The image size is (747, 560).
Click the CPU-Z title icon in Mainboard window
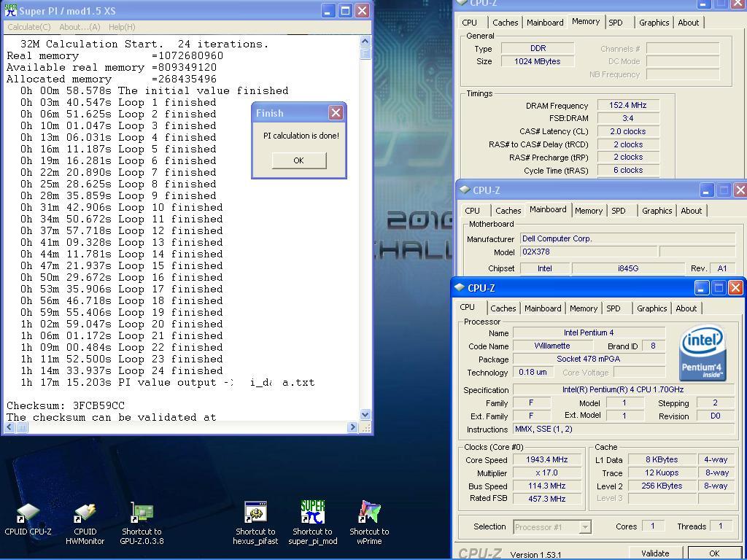point(465,190)
